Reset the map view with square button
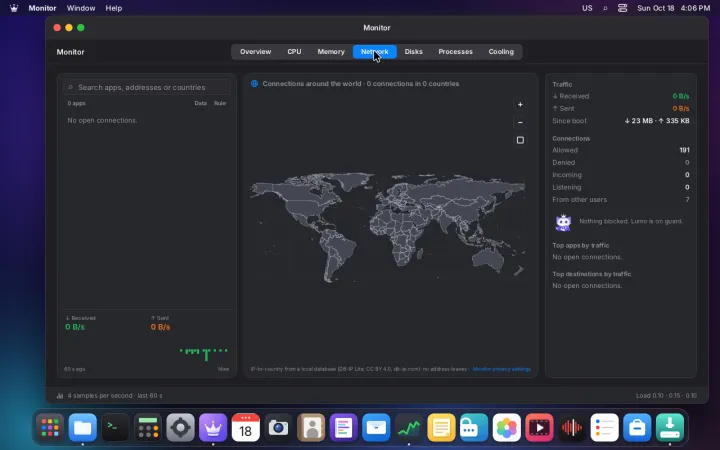This screenshot has height=450, width=720. 520,140
